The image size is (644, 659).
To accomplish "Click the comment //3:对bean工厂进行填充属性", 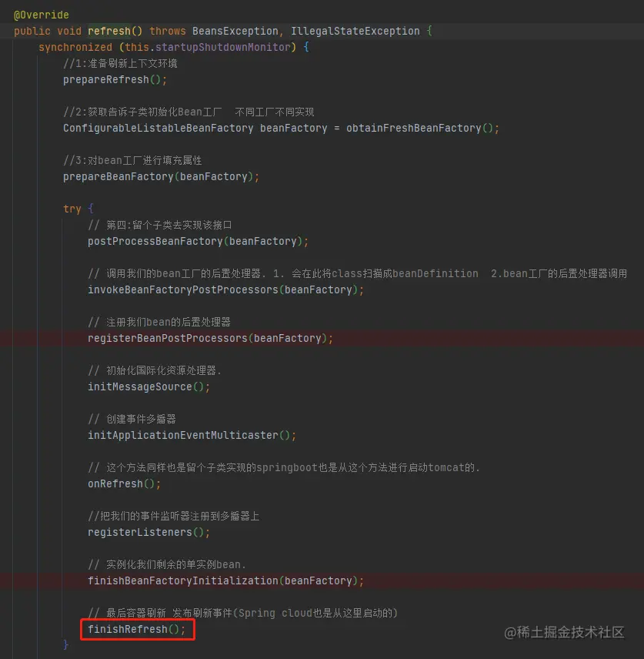I will point(132,161).
